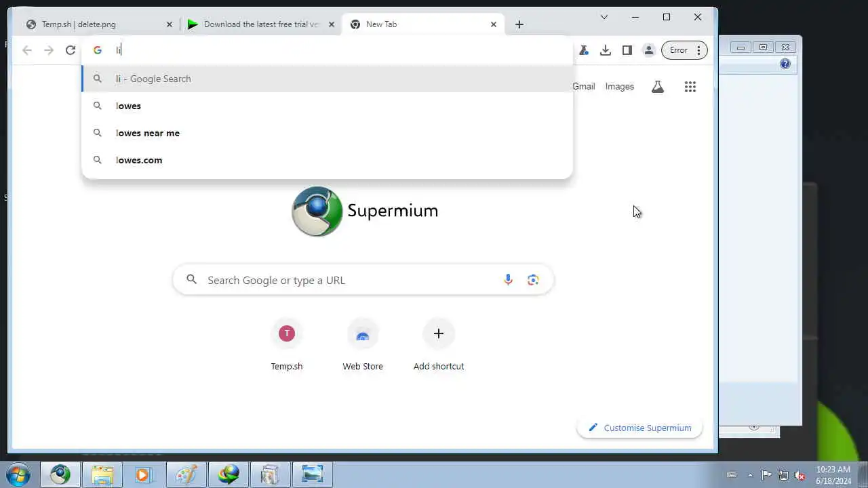Image resolution: width=868 pixels, height=488 pixels.
Task: Open the Gmail link
Action: [x=584, y=87]
